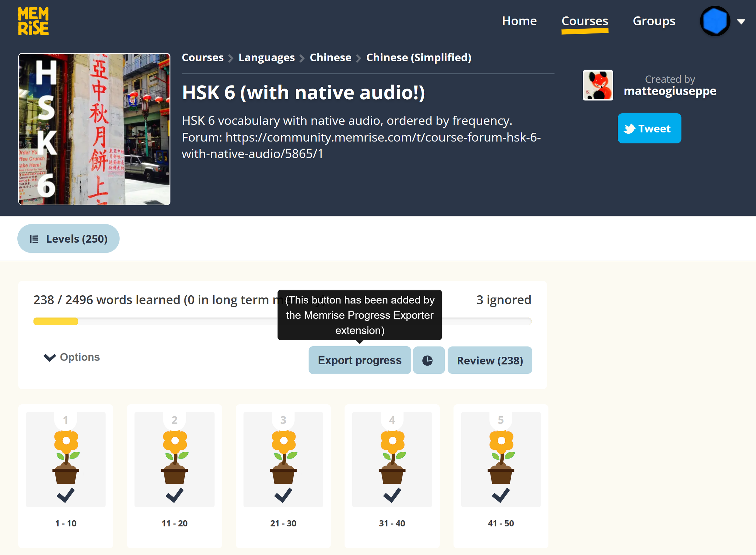Click the yellow learning progress bar

click(x=56, y=321)
